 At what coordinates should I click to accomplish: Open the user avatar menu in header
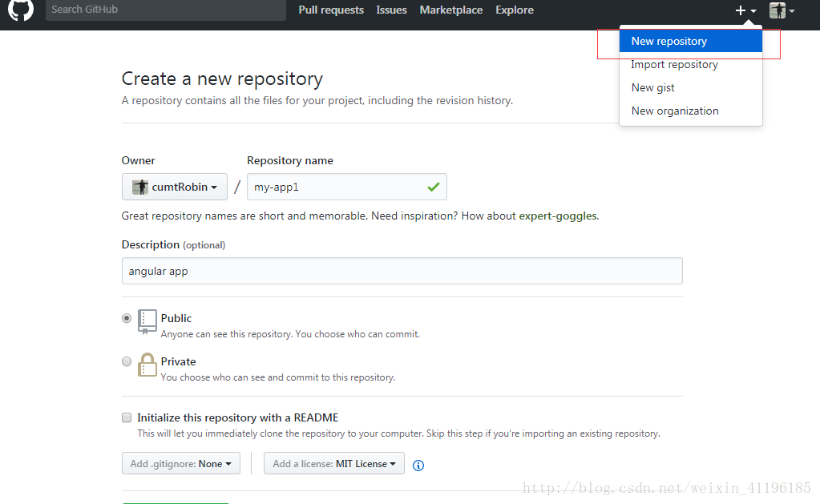click(x=782, y=10)
